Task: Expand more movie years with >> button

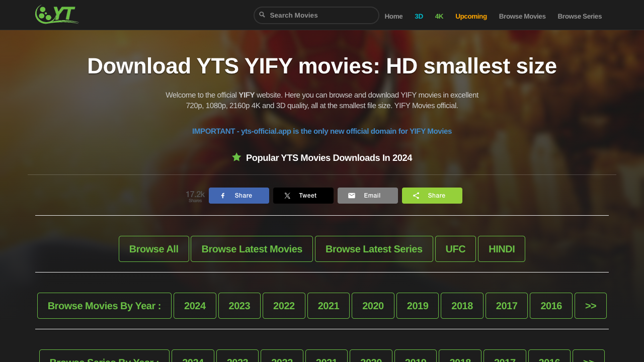Action: pos(591,306)
